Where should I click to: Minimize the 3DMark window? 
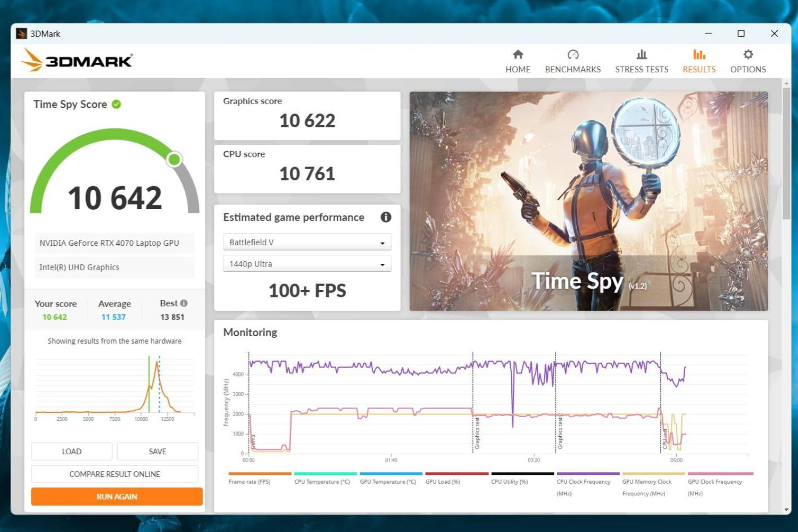click(708, 34)
